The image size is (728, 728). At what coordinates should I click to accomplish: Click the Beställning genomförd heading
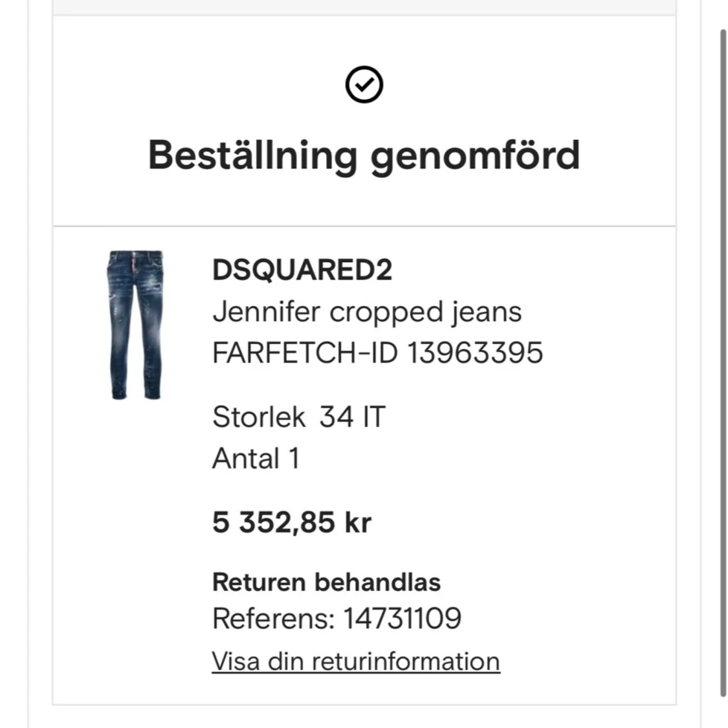(x=364, y=155)
